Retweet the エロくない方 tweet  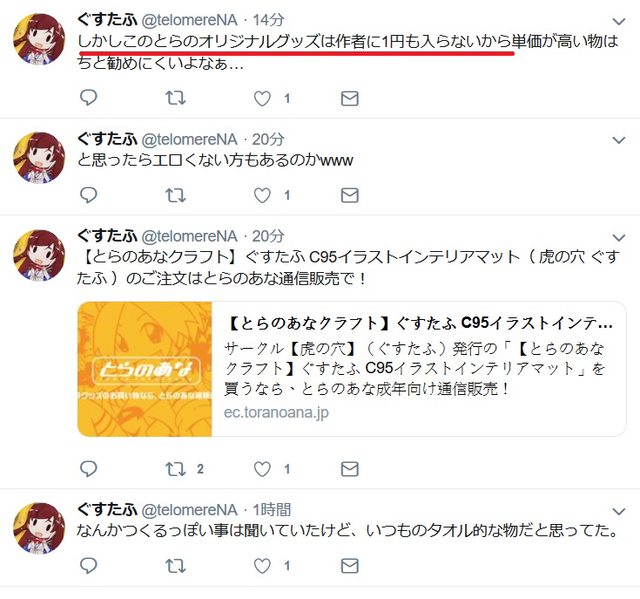[176, 195]
